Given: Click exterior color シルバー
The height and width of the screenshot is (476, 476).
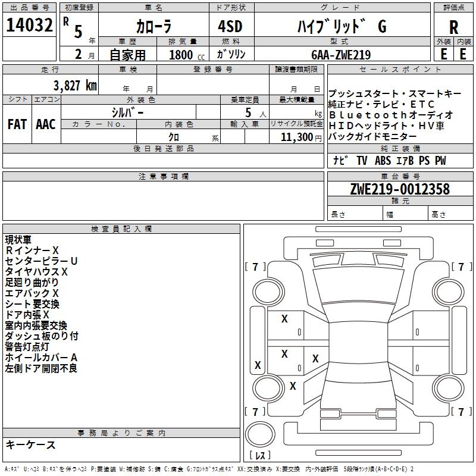Looking at the screenshot, I should [x=127, y=112].
